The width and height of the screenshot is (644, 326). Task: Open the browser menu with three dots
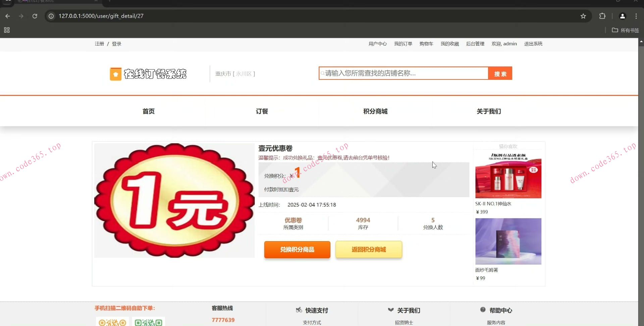(x=636, y=16)
